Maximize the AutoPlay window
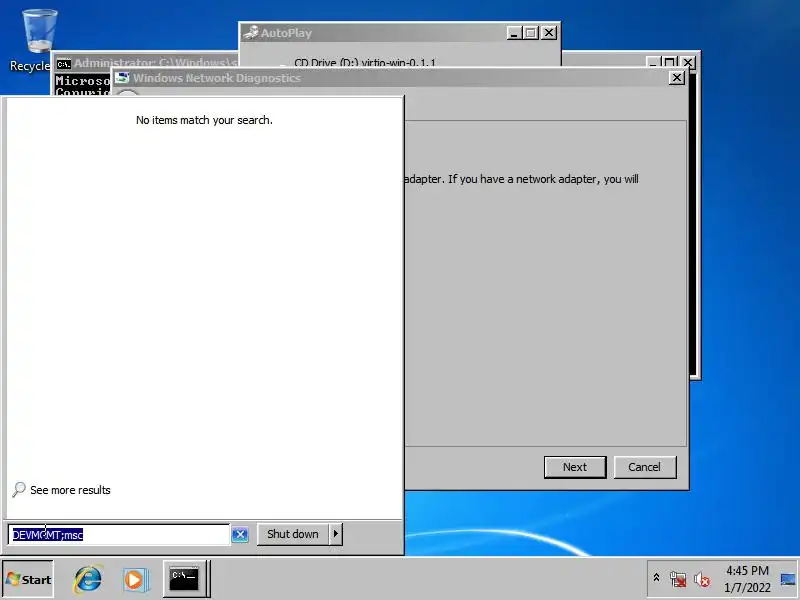The width and height of the screenshot is (800, 600). [x=531, y=33]
